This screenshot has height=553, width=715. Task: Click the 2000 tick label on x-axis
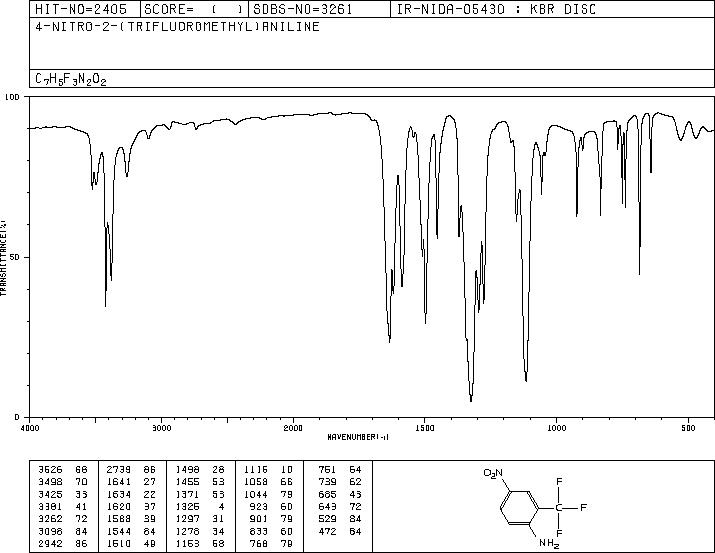point(293,428)
